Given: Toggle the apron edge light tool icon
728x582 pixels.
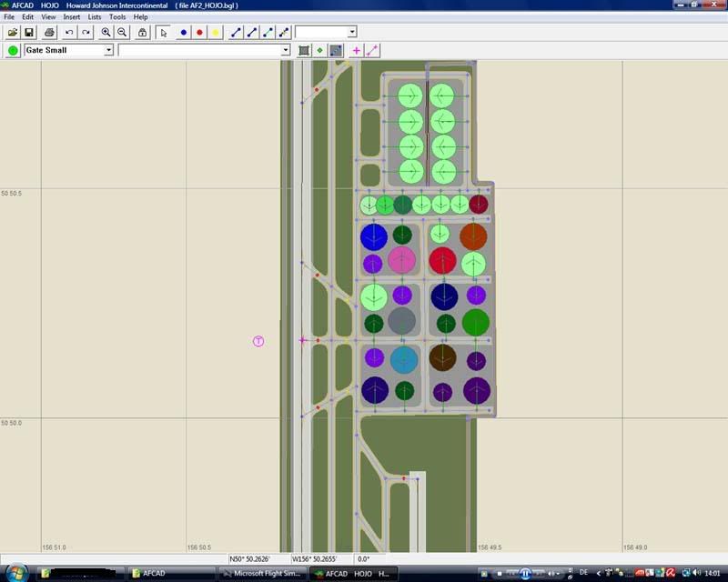Looking at the screenshot, I should 336,50.
